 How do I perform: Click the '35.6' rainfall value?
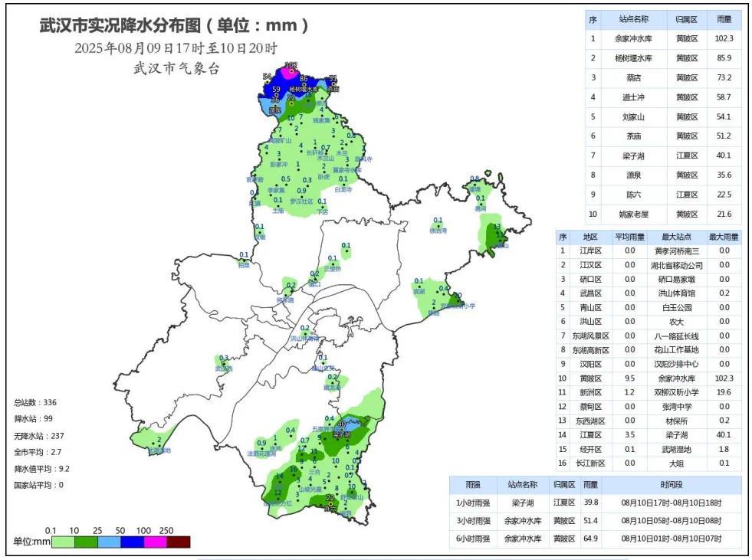(724, 175)
